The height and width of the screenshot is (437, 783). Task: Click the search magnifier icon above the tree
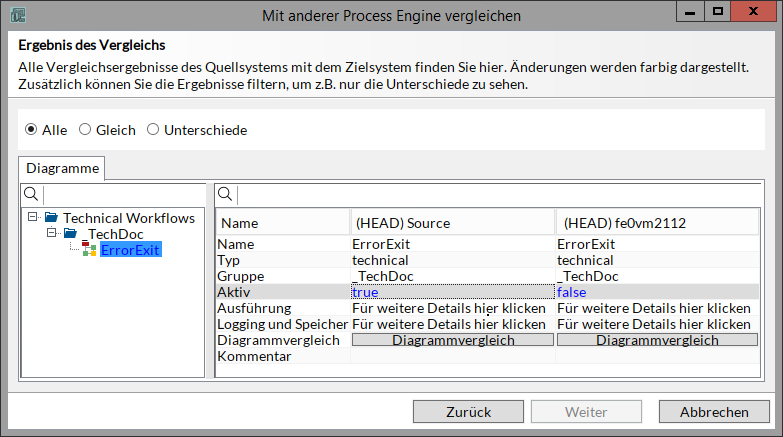(31, 194)
